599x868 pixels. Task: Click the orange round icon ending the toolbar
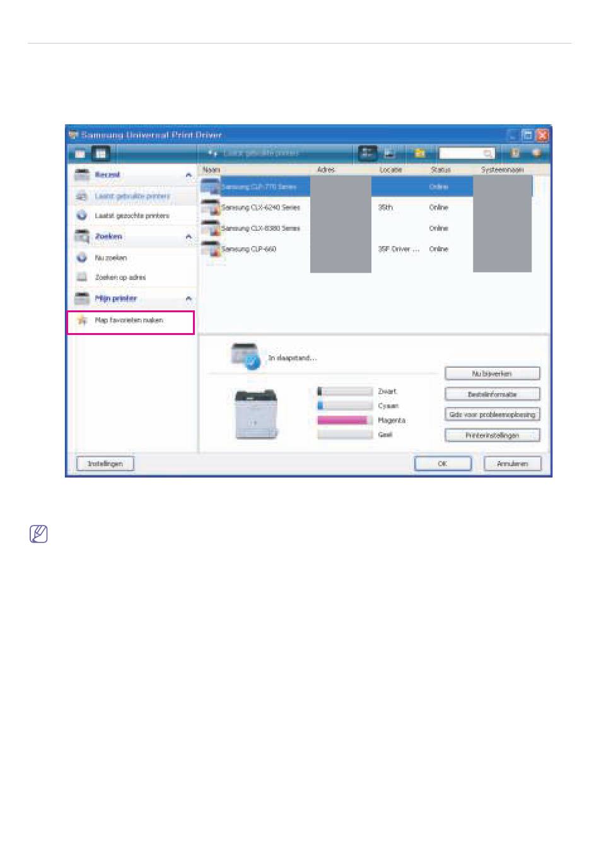[x=537, y=153]
